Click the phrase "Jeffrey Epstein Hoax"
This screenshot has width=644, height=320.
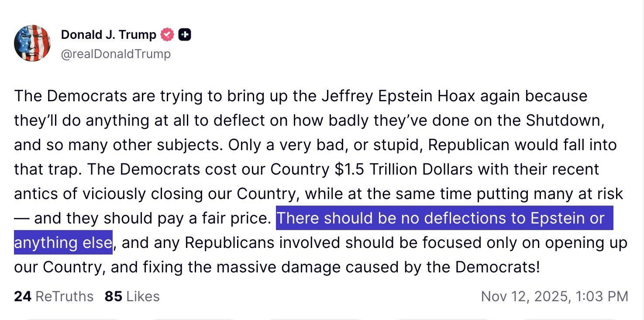(397, 96)
